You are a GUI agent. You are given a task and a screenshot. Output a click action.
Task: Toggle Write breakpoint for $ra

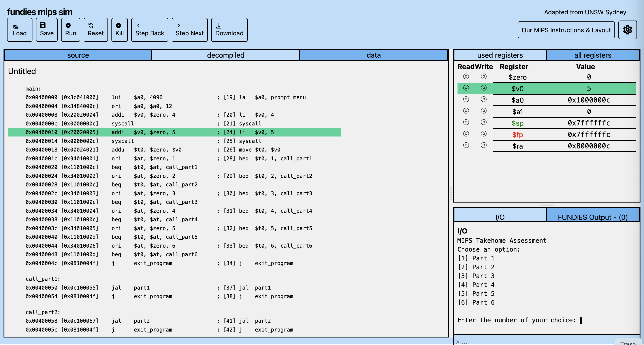click(x=484, y=145)
